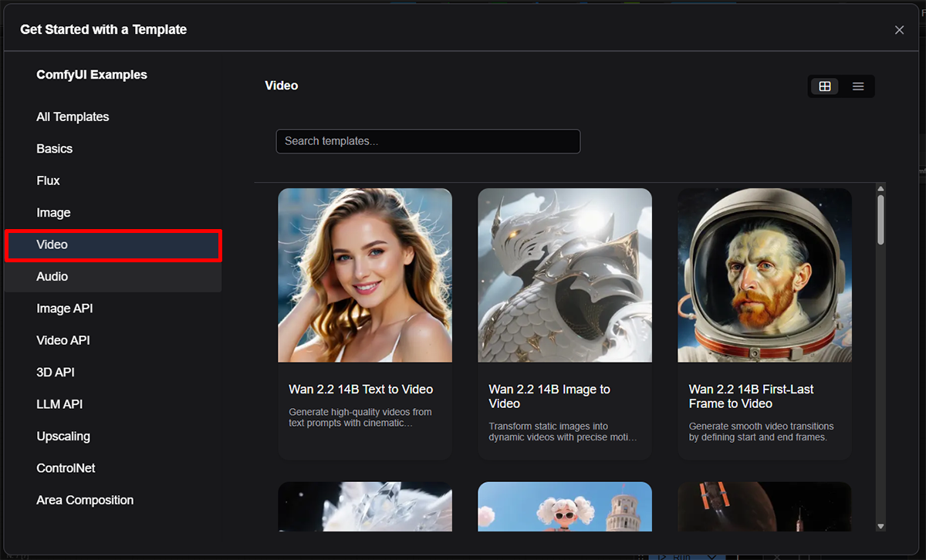
Task: Click the Search templates field
Action: [x=428, y=141]
